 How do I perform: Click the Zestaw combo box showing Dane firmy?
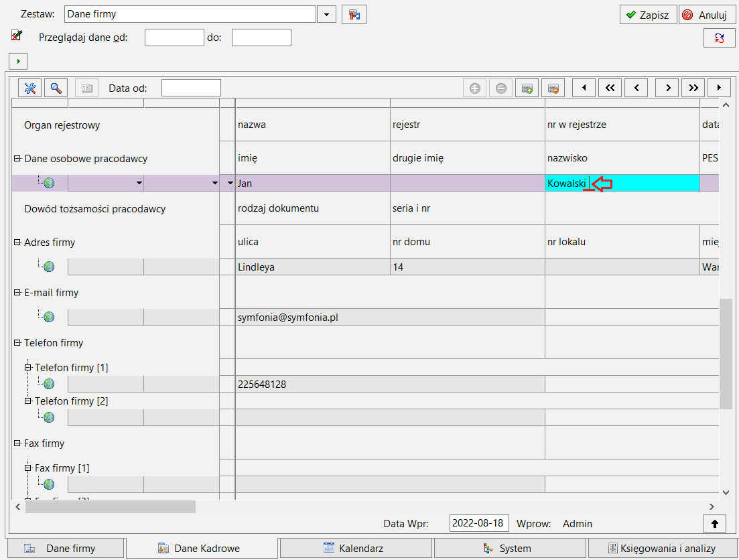pyautogui.click(x=190, y=14)
